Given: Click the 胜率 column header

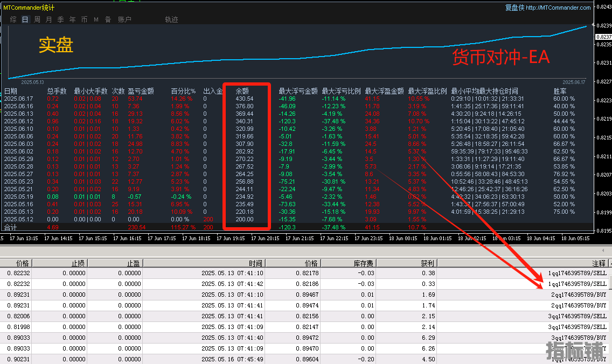Looking at the screenshot, I should pos(560,91).
